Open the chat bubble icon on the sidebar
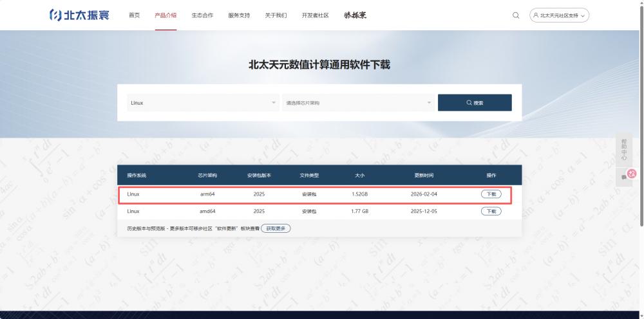 (624, 177)
